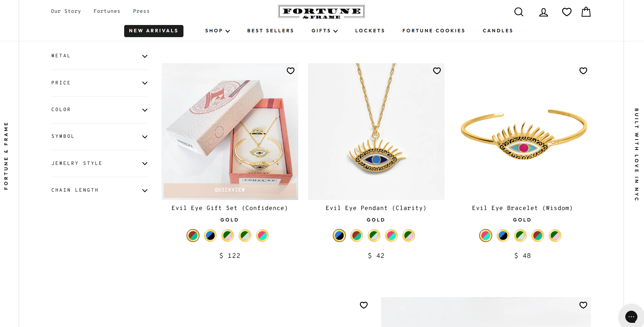
Task: Open the chat bubble widget
Action: pyautogui.click(x=631, y=316)
